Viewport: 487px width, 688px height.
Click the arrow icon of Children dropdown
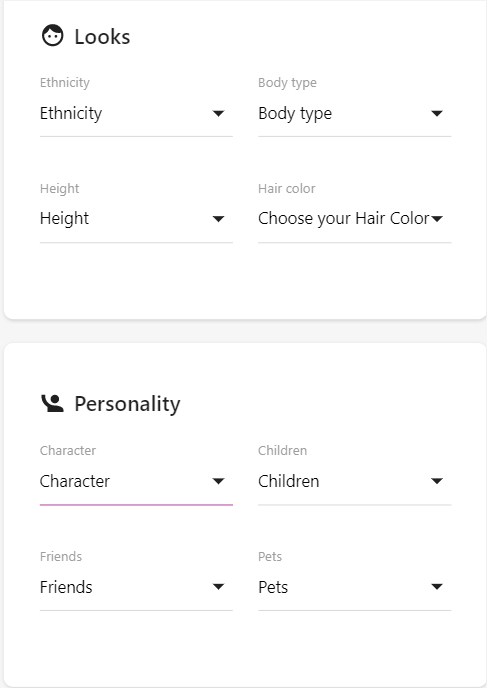[x=437, y=481]
